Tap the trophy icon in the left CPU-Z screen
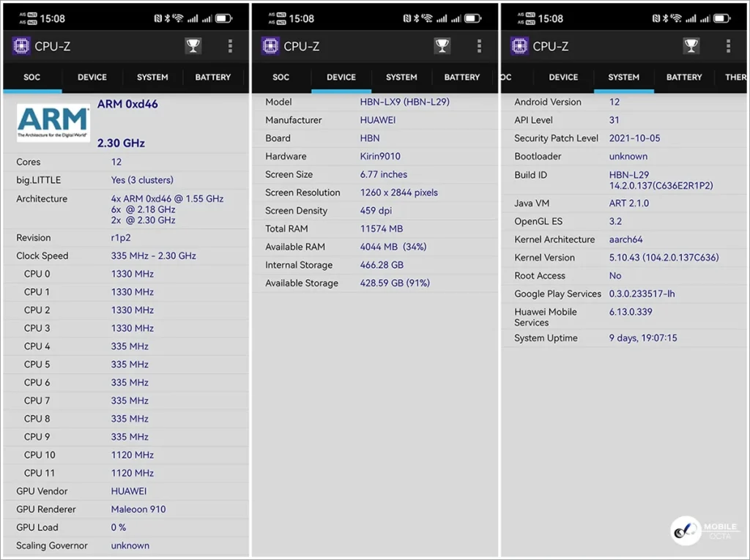Image resolution: width=750 pixels, height=560 pixels. point(193,46)
